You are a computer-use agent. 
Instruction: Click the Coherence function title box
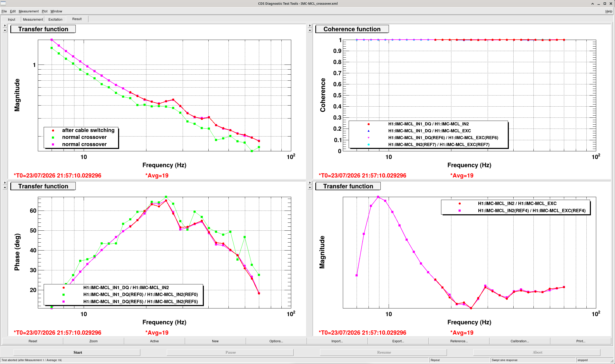pos(352,29)
